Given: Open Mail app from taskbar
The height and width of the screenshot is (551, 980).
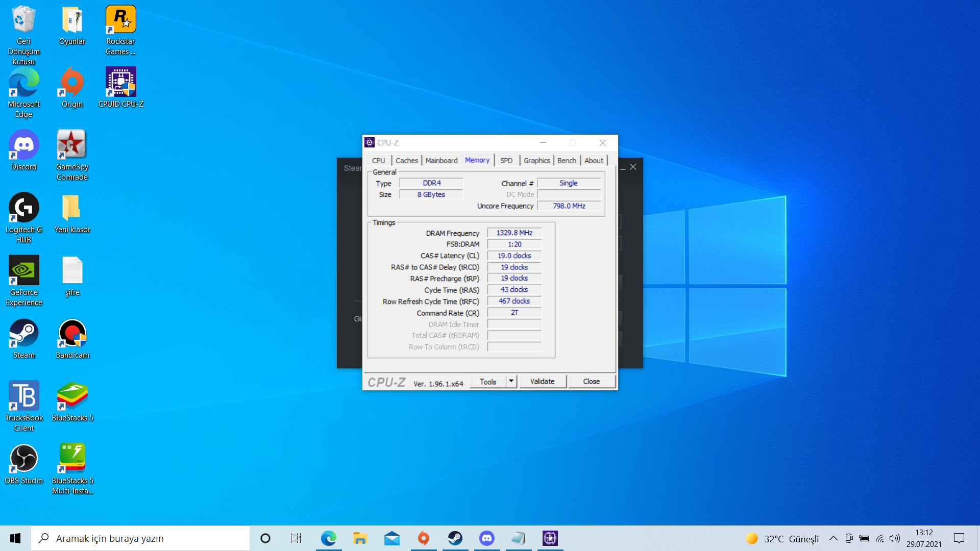Looking at the screenshot, I should point(391,538).
